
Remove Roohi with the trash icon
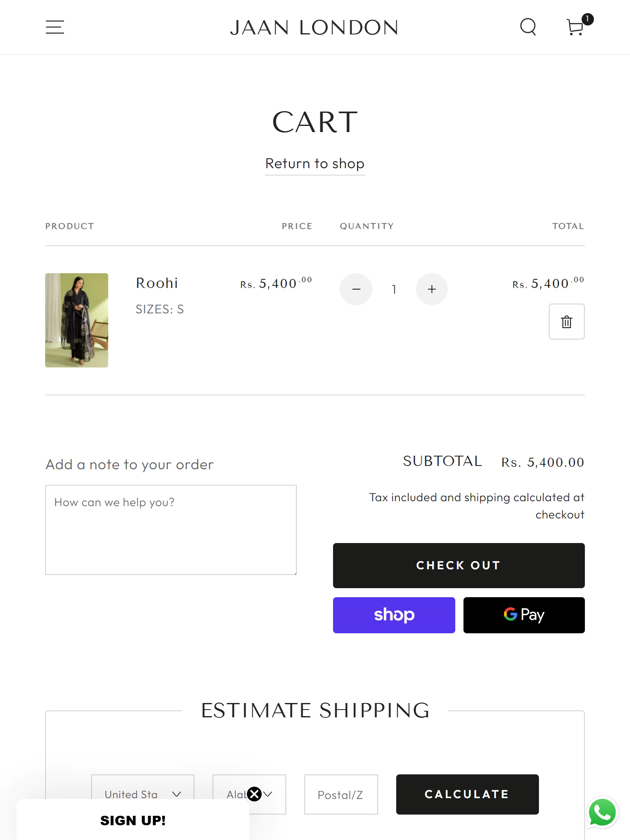566,322
